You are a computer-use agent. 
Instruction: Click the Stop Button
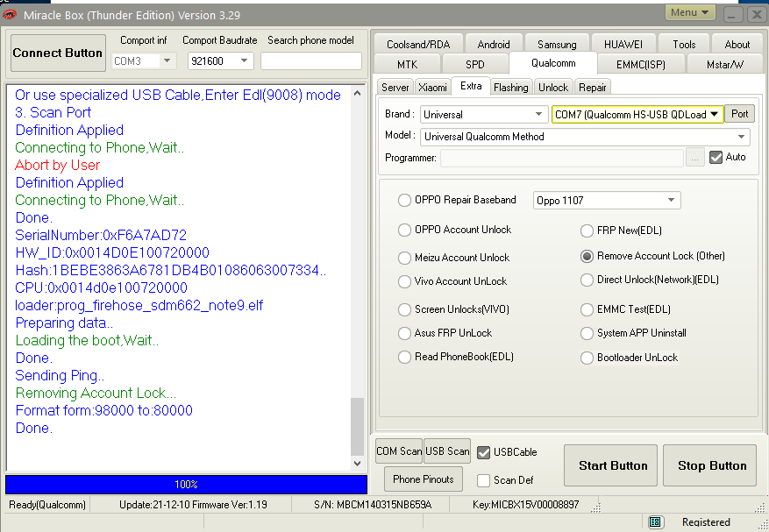(x=710, y=465)
